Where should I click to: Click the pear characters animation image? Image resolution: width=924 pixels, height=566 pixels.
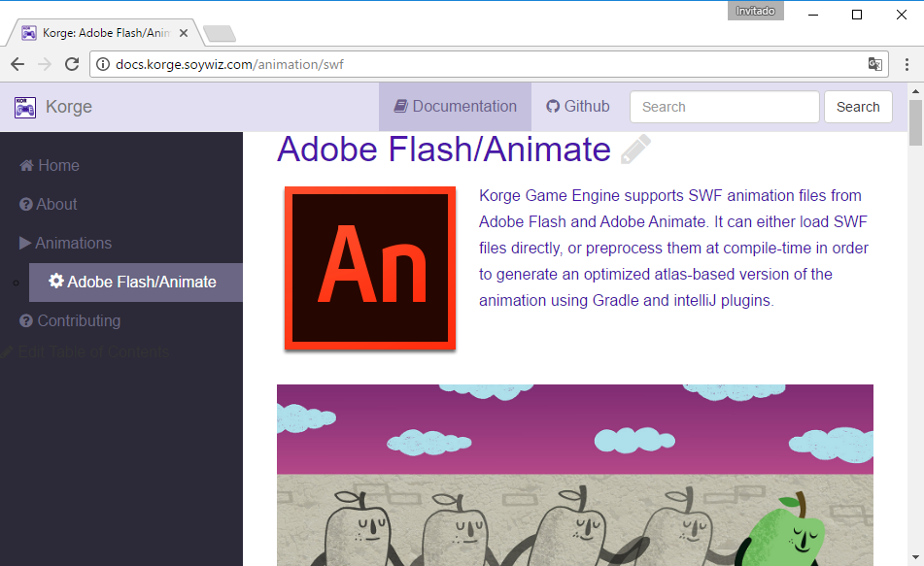575,475
